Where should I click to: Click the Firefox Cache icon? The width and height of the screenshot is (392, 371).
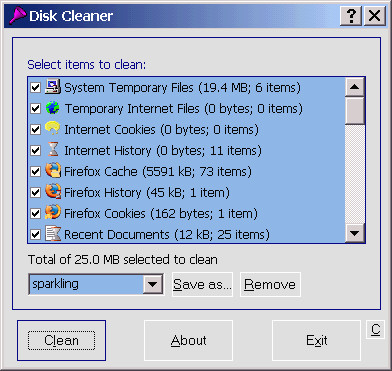tap(53, 171)
